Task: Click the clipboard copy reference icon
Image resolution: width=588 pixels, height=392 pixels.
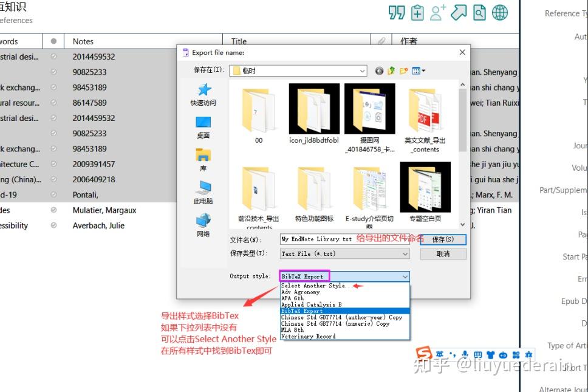Action: click(417, 12)
